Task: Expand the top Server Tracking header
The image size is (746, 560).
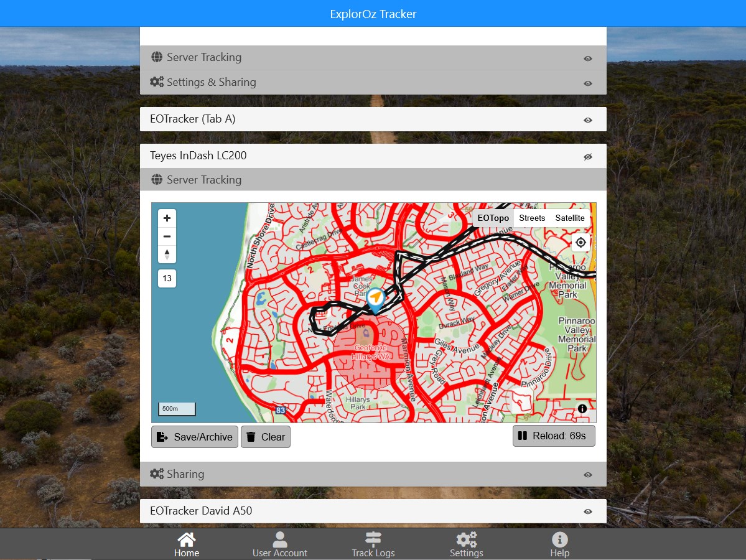Action: point(373,58)
